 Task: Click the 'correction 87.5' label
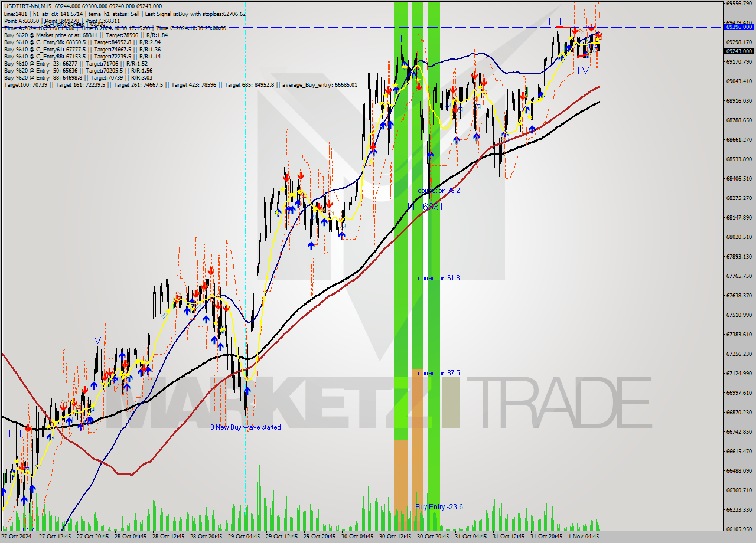click(x=439, y=373)
